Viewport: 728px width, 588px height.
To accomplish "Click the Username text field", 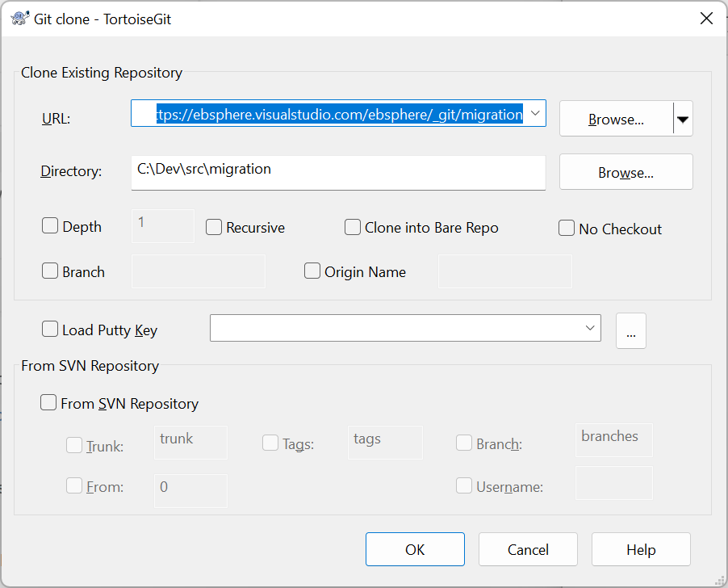I will [614, 483].
